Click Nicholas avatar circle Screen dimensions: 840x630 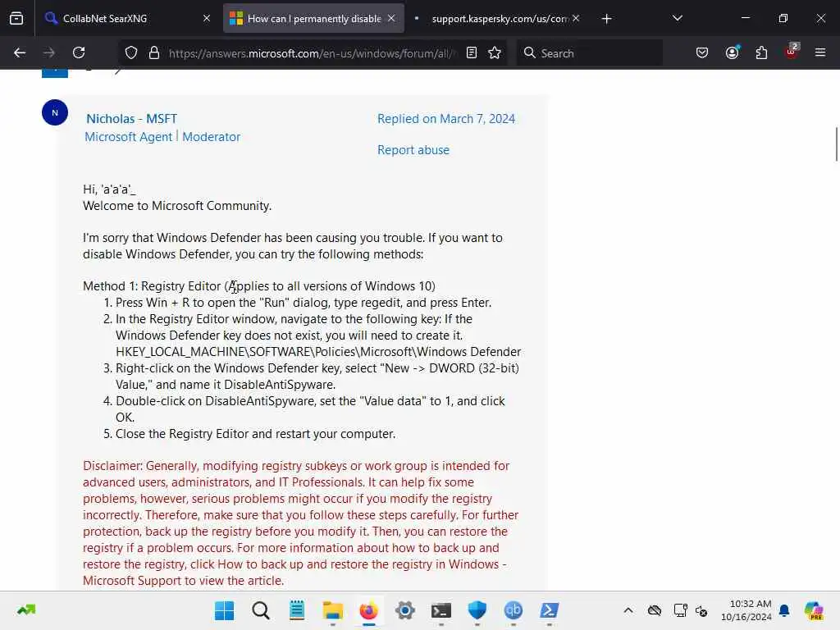(x=55, y=112)
